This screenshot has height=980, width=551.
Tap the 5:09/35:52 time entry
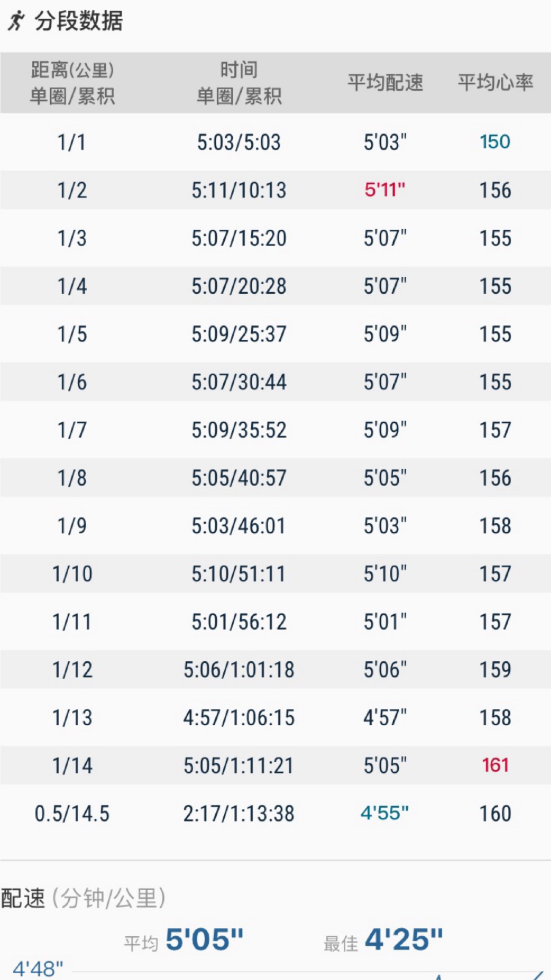click(x=239, y=430)
